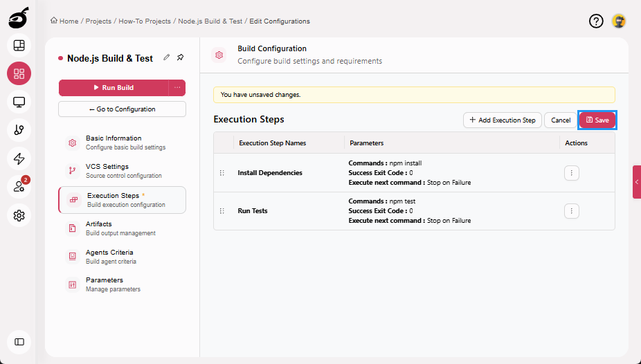Select Run Tests step name
This screenshot has height=364, width=641.
coord(253,211)
